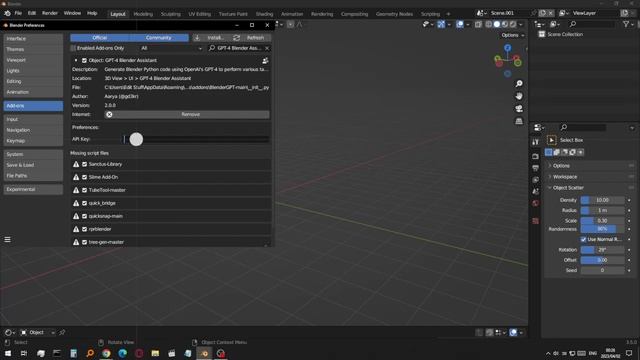Switch to the Modeling workspace tab

pyautogui.click(x=143, y=14)
